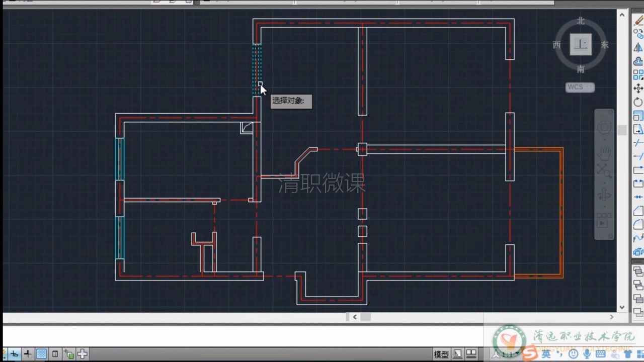Click ViewCube 上 top face
This screenshot has width=644, height=362.
[581, 44]
